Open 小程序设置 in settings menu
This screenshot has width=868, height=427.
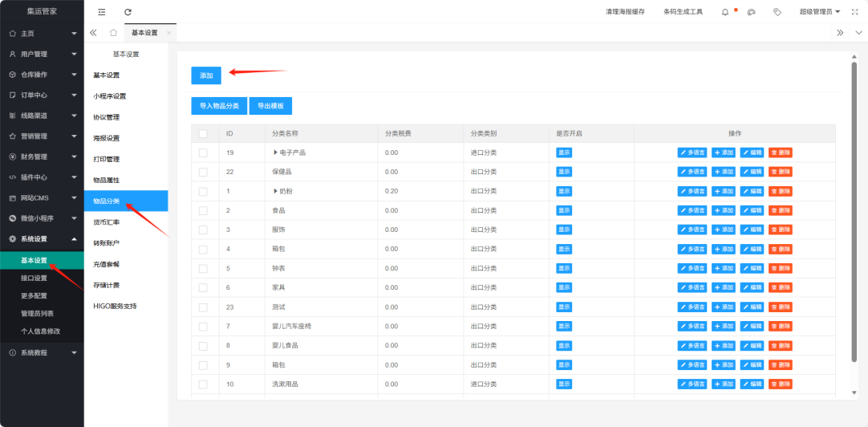[x=126, y=96]
